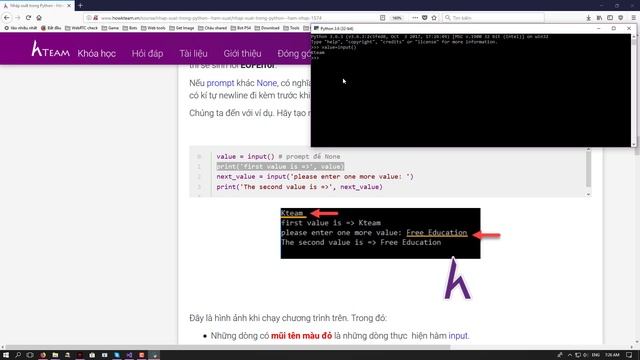640x360 pixels.
Task: Open the Khóa học menu
Action: click(96, 53)
